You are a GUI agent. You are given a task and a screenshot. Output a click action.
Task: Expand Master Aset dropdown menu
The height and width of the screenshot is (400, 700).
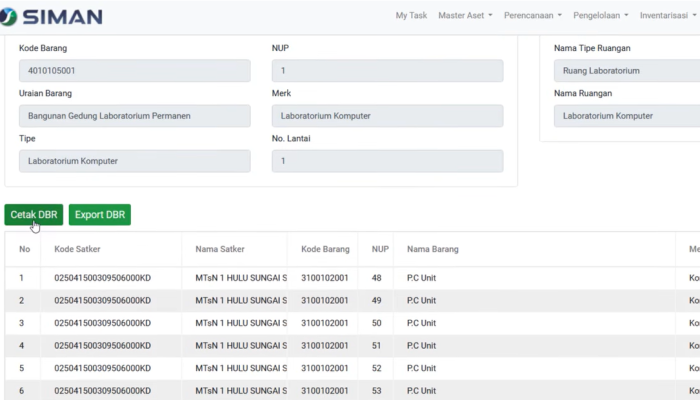coord(465,16)
